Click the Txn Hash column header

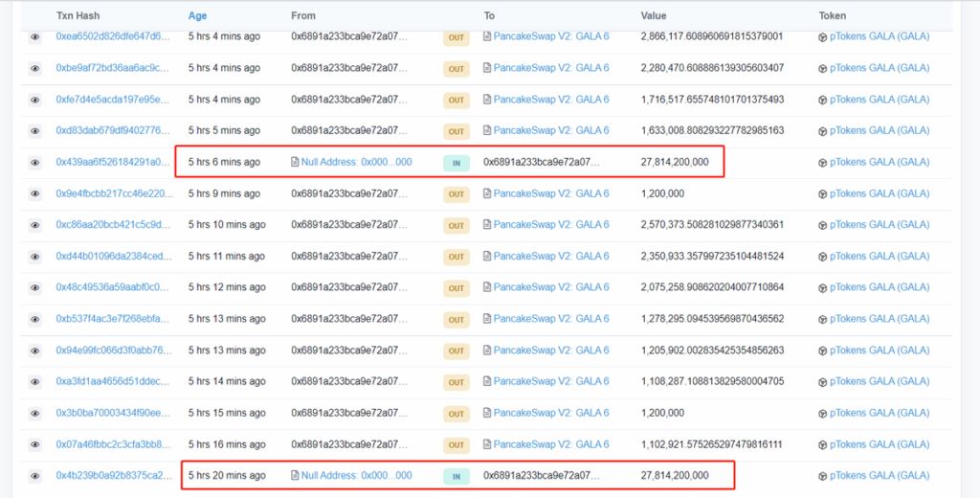tap(78, 15)
